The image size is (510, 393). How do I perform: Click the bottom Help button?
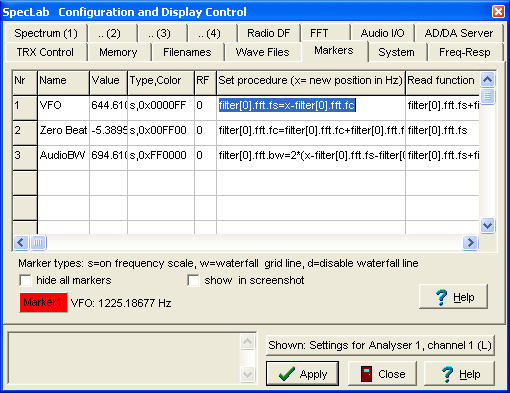point(459,374)
